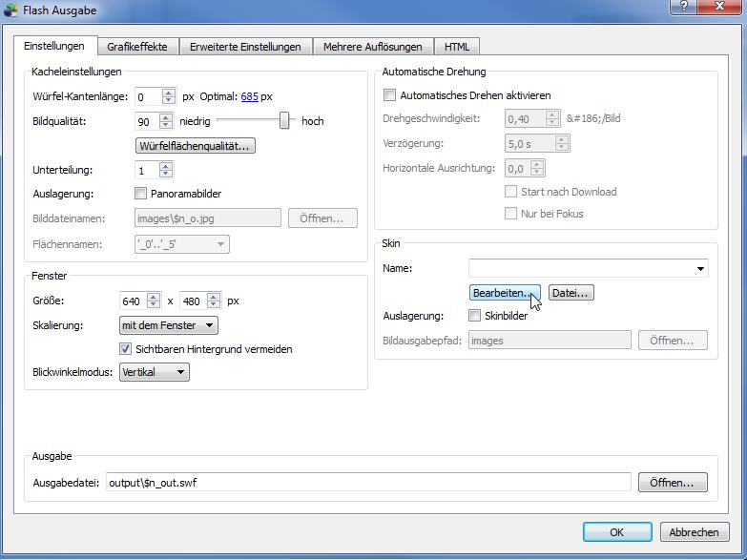Toggle Panoramabilder checkbox
Screen dimensions: 747x560
click(141, 194)
